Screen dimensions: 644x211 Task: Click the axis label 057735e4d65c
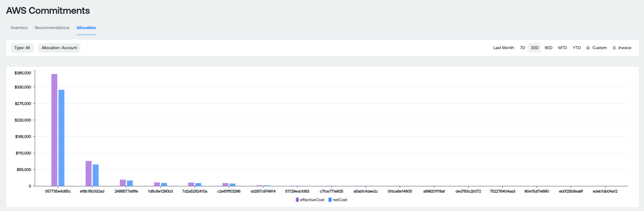tap(58, 191)
